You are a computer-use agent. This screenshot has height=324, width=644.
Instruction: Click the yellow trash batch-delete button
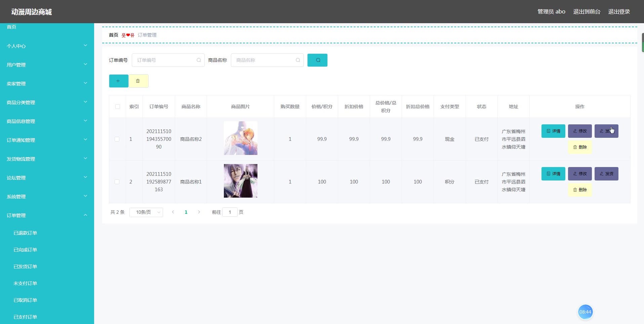click(138, 81)
